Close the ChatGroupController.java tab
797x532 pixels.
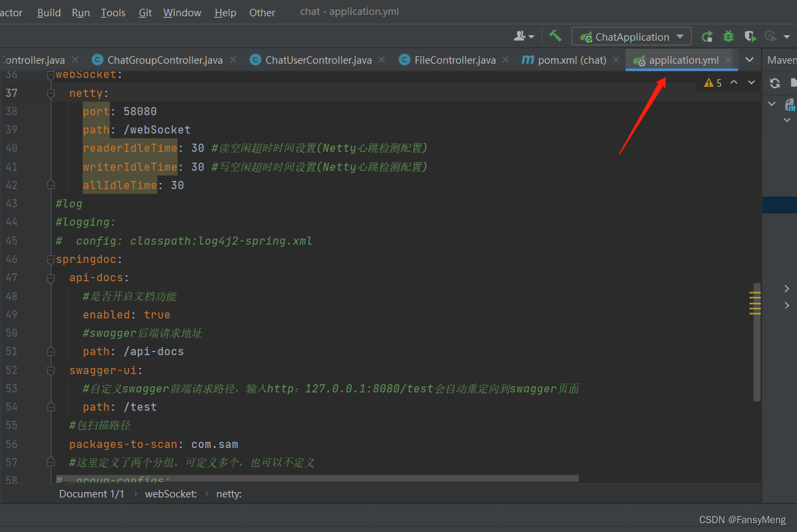233,60
